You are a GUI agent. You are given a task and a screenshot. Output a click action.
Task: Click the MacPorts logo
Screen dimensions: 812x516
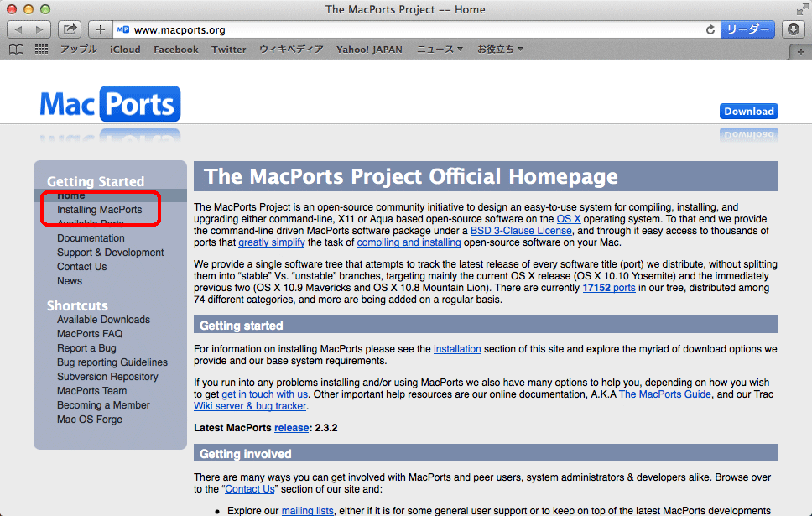pos(110,104)
